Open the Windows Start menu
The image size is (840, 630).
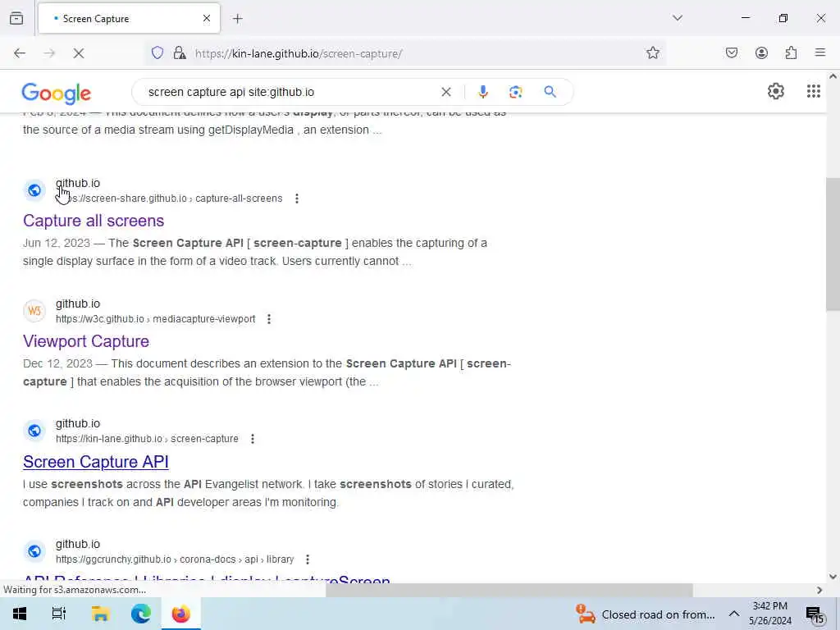pyautogui.click(x=20, y=614)
